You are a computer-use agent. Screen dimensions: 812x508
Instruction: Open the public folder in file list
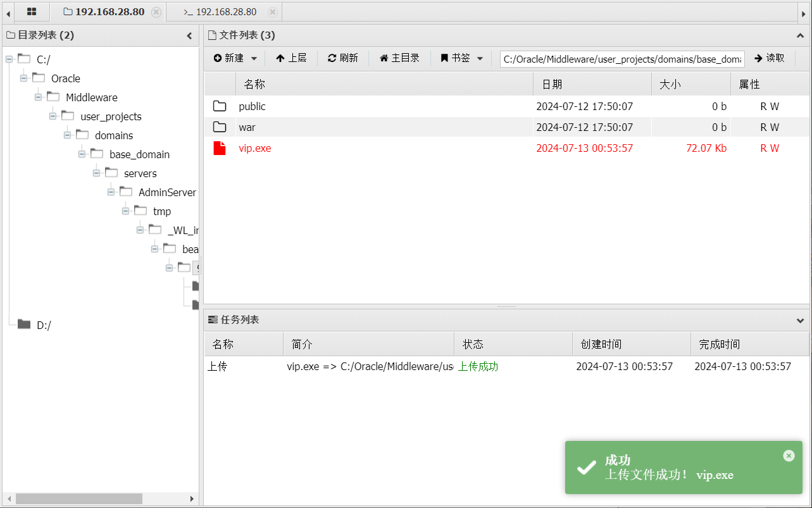252,106
